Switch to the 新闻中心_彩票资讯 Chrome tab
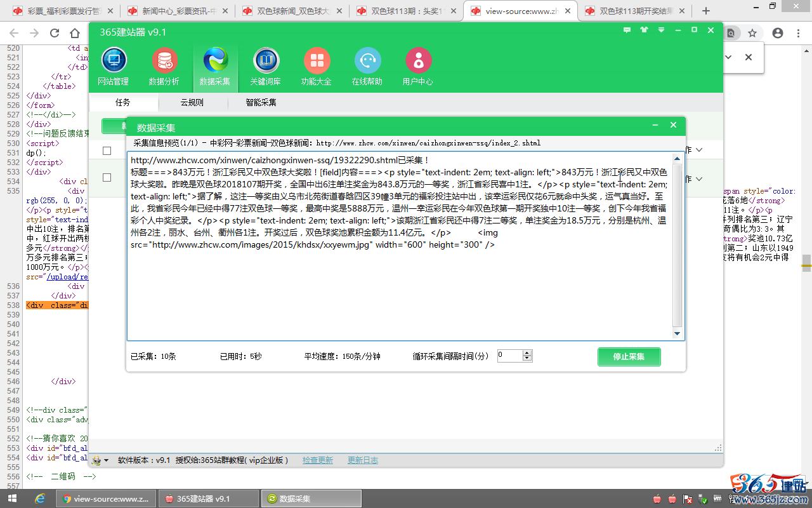This screenshot has width=812, height=508. (177, 11)
